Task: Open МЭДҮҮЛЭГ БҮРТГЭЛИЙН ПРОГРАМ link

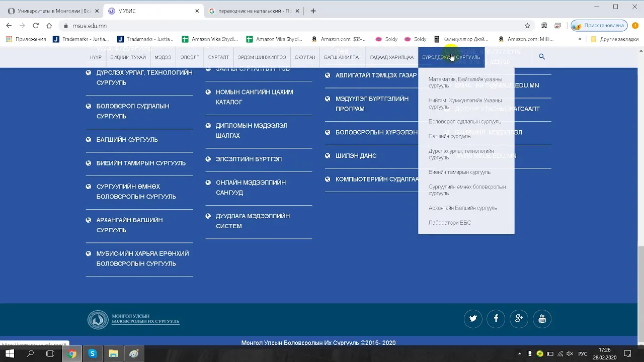Action: [x=372, y=104]
